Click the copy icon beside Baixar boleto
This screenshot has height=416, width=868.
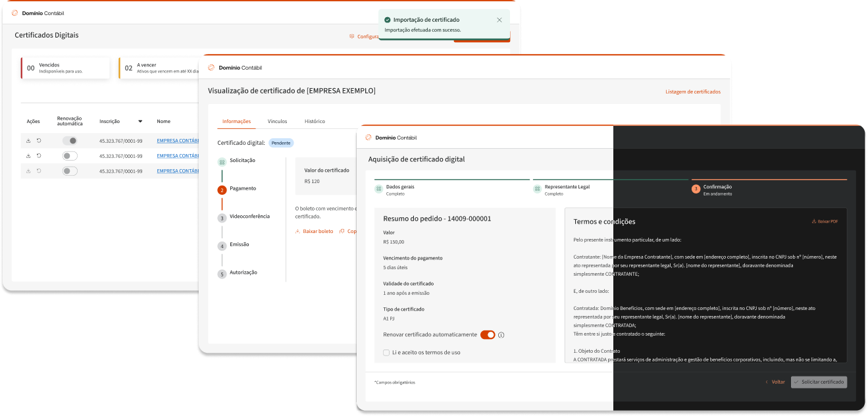tap(341, 231)
